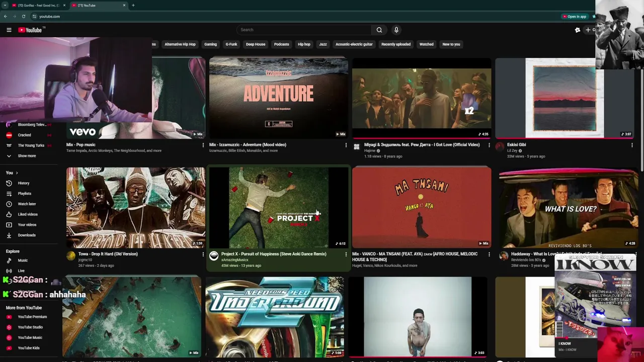644x362 pixels.
Task: Open the Izzamuzzic Adventure thumbnail
Action: 279,98
